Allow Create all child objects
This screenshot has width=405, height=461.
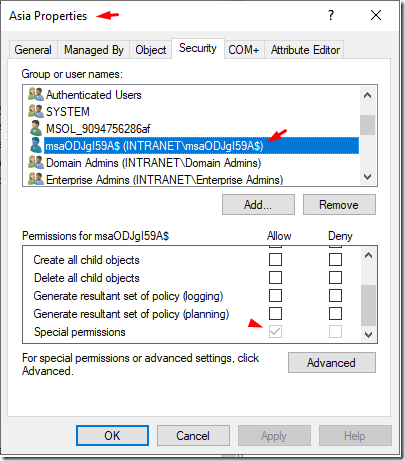pyautogui.click(x=275, y=259)
